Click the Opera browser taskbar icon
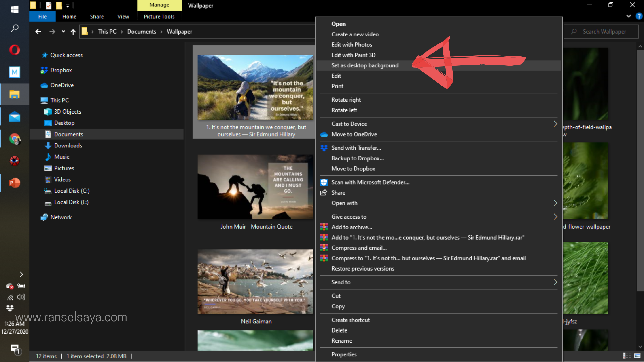 point(15,50)
